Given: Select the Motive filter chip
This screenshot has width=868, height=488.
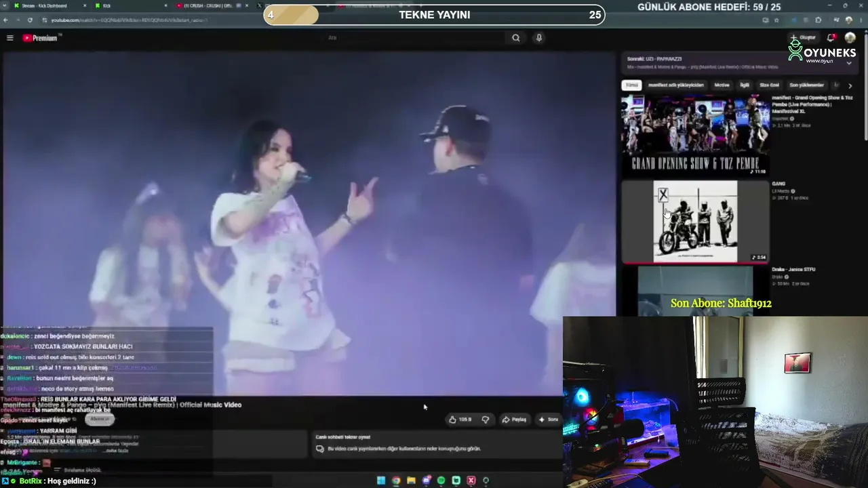Looking at the screenshot, I should (722, 85).
